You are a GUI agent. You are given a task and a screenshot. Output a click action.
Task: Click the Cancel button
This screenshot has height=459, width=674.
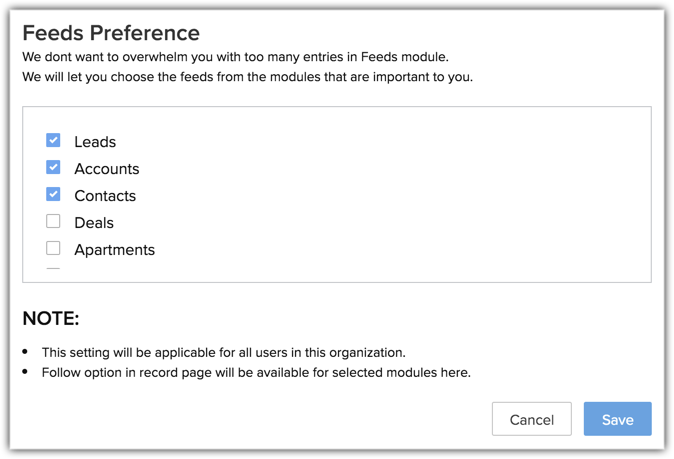click(x=531, y=419)
